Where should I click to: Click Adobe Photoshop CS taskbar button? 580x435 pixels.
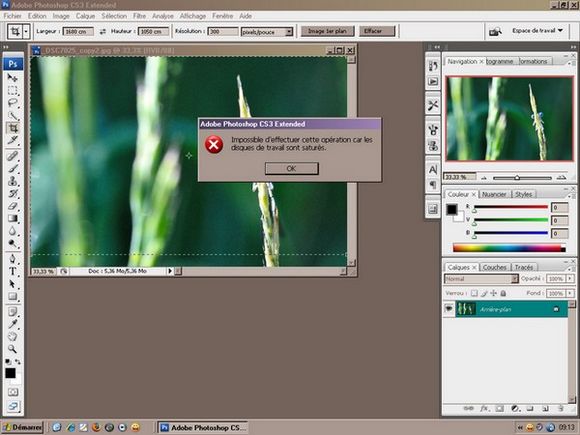coord(203,428)
